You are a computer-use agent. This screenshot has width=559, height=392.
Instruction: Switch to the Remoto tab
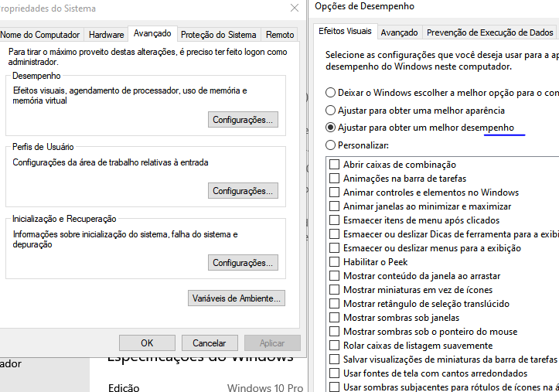[280, 35]
